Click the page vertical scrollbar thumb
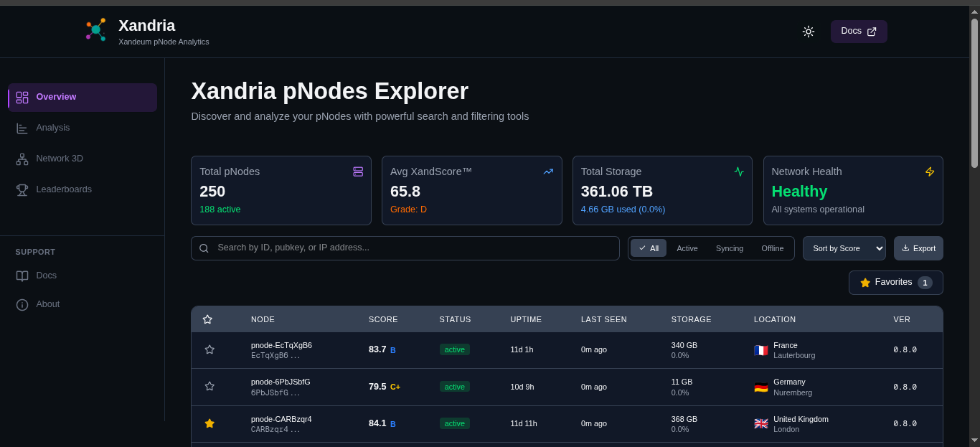The image size is (980, 447). pyautogui.click(x=974, y=93)
